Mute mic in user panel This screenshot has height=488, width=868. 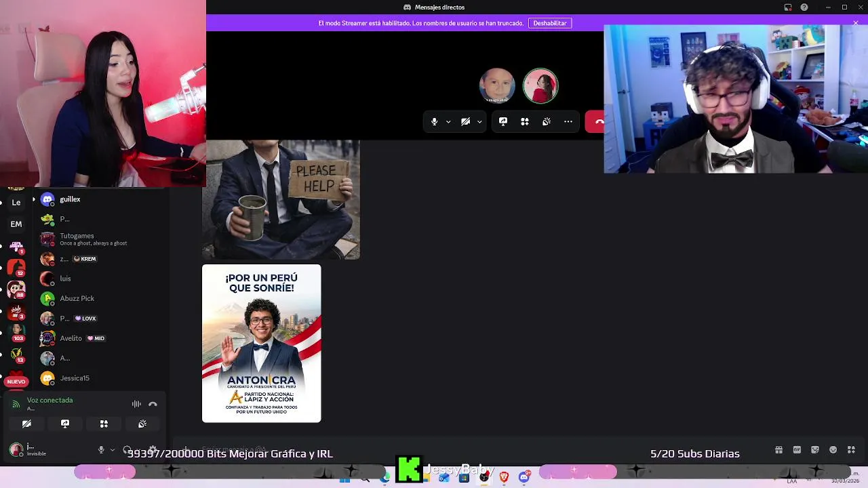coord(101,450)
